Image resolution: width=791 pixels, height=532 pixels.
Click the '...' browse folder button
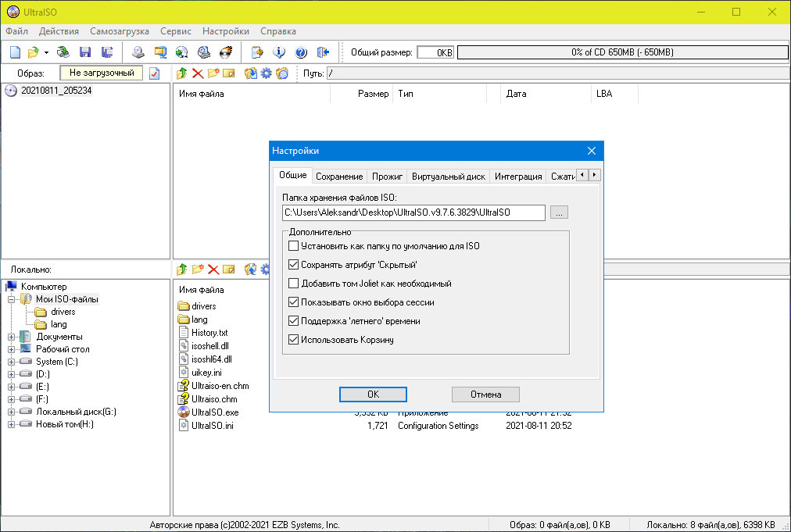point(559,212)
